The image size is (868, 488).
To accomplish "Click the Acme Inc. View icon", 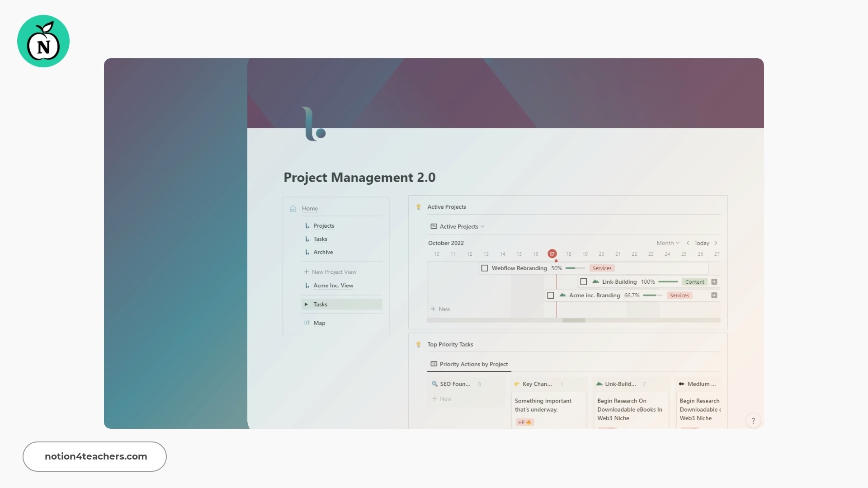I will [307, 285].
